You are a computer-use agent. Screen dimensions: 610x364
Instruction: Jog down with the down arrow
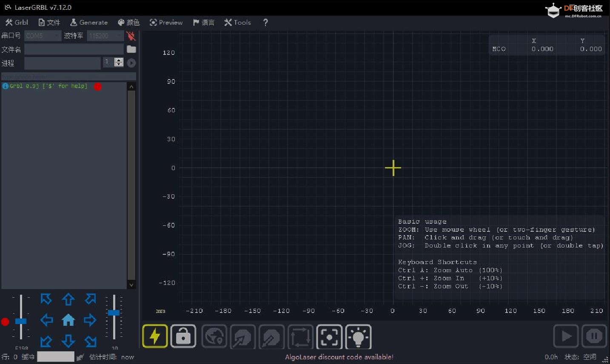point(68,341)
